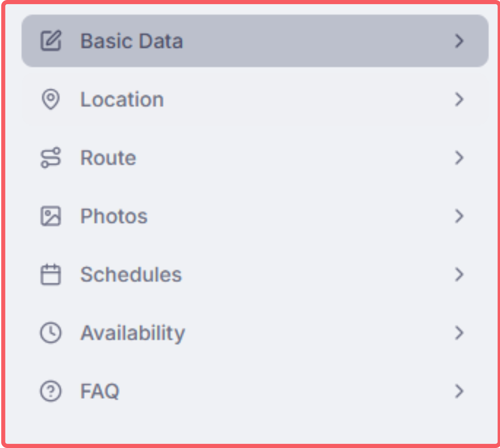This screenshot has width=500, height=448.
Task: Open the Schedules chevron arrow
Action: point(459,275)
